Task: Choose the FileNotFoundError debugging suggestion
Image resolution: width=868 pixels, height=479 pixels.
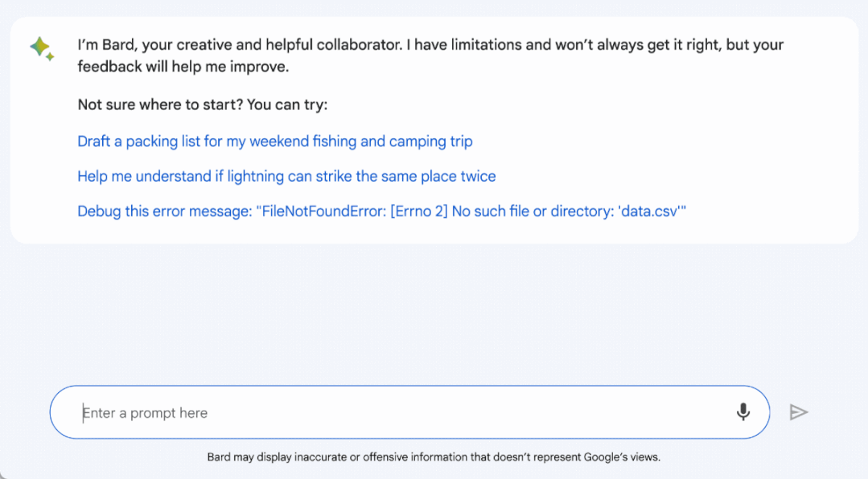Action: point(381,211)
